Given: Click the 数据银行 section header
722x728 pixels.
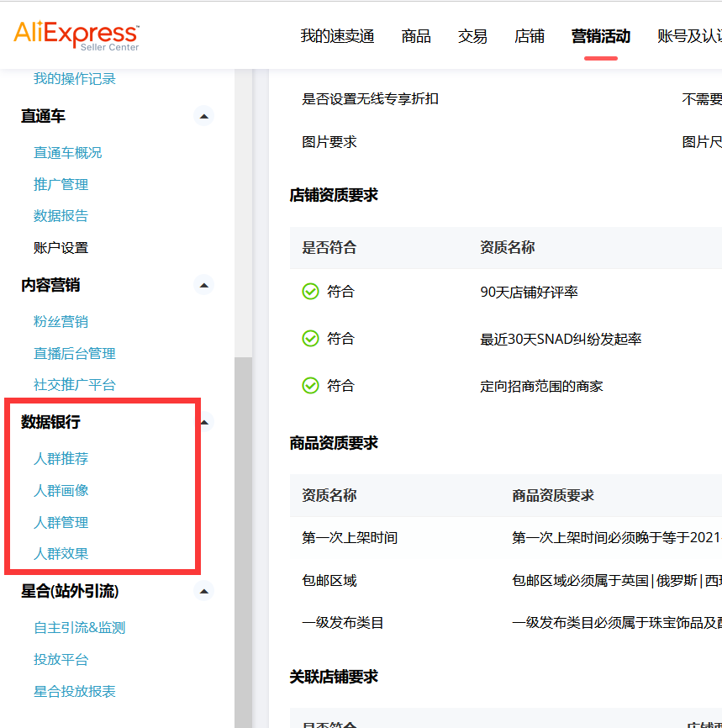Looking at the screenshot, I should coord(50,422).
